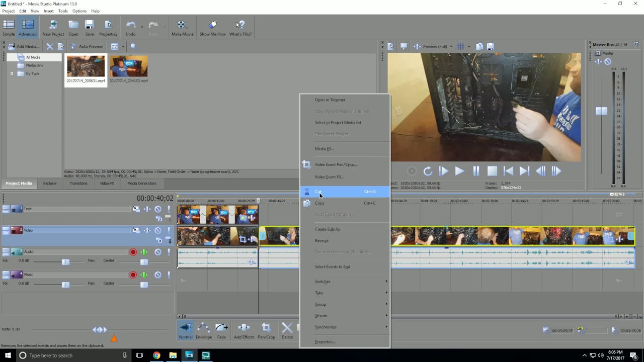Image resolution: width=644 pixels, height=362 pixels.
Task: Open project Properties from toolbar
Action: pos(108,28)
